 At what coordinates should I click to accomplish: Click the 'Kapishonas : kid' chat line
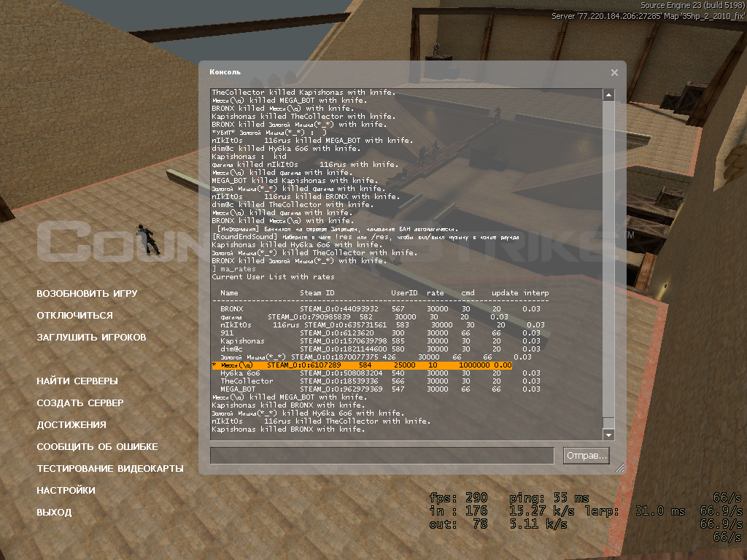[x=249, y=156]
